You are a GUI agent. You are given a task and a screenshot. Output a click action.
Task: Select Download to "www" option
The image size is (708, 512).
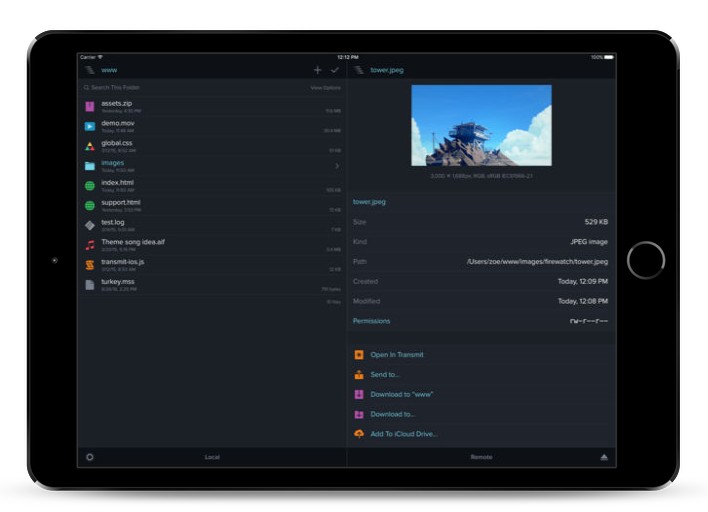(401, 395)
